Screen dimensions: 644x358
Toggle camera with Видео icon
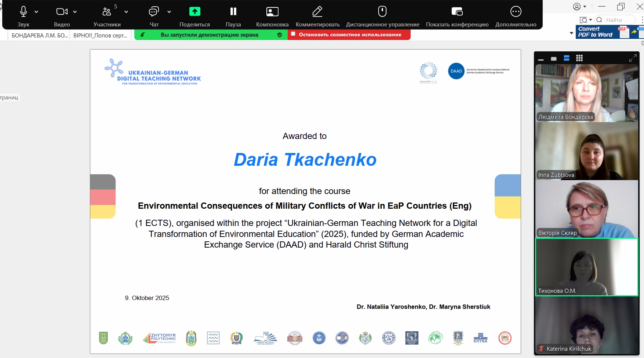[61, 12]
